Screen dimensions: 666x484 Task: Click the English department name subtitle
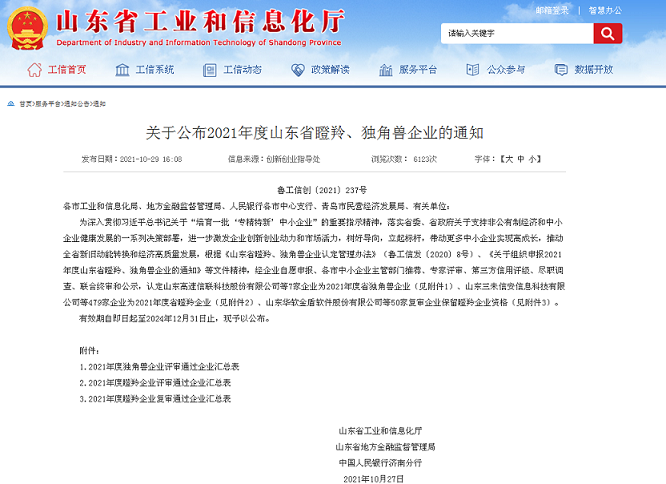[x=199, y=42]
